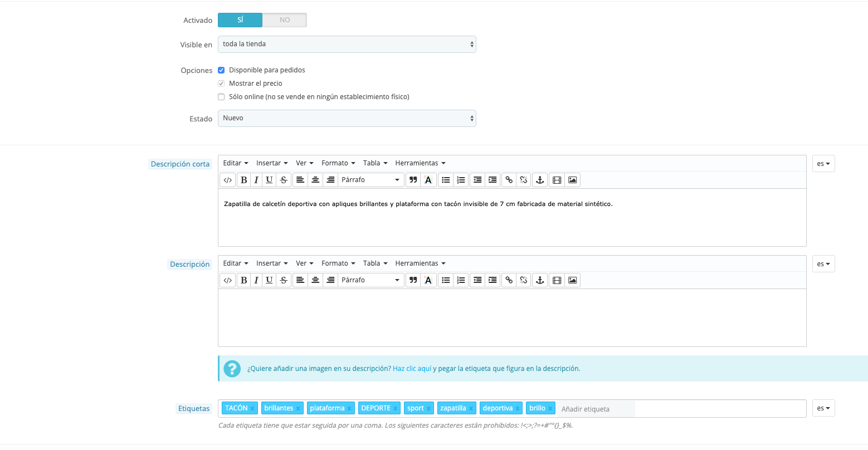This screenshot has width=868, height=450.
Task: Align text left in Descripción corta editor
Action: point(300,180)
